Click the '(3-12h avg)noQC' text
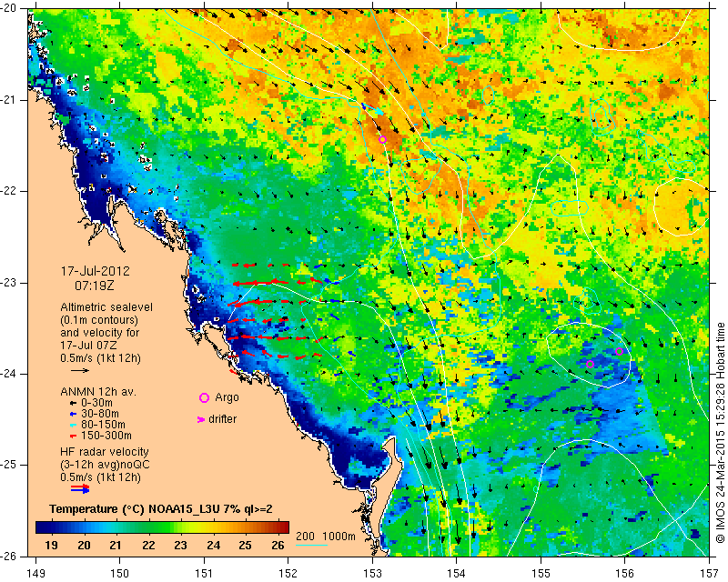Screen dimensions: 728x582 [x=105, y=464]
